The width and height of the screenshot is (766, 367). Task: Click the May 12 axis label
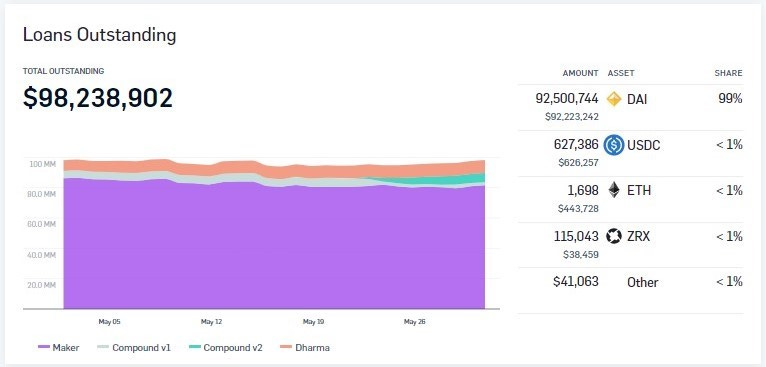[212, 322]
